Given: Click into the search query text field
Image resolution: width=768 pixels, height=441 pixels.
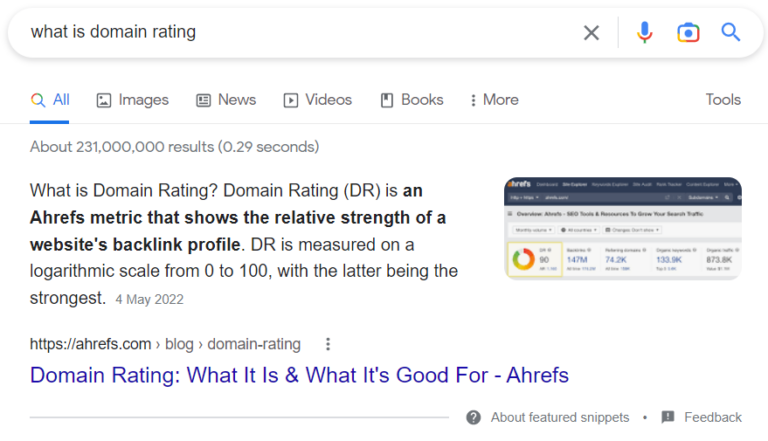Looking at the screenshot, I should click(300, 33).
